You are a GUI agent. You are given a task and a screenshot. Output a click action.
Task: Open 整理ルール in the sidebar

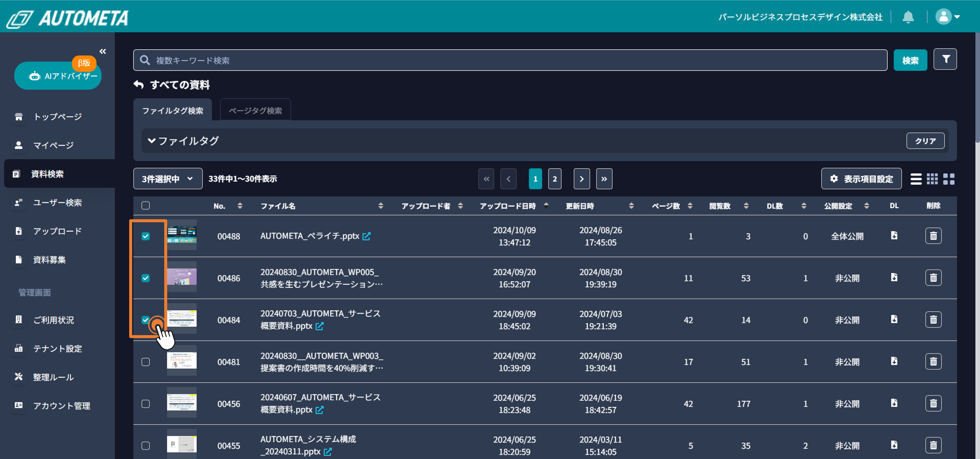click(x=53, y=377)
